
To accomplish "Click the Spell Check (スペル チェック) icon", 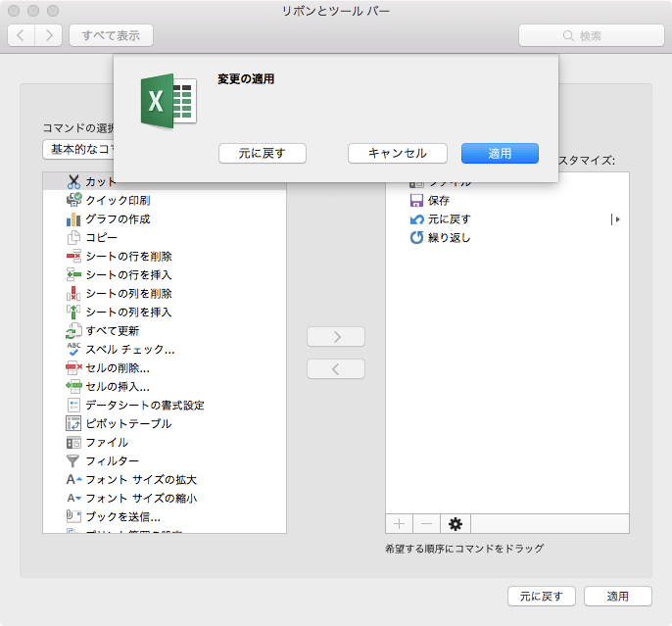I will tap(73, 349).
